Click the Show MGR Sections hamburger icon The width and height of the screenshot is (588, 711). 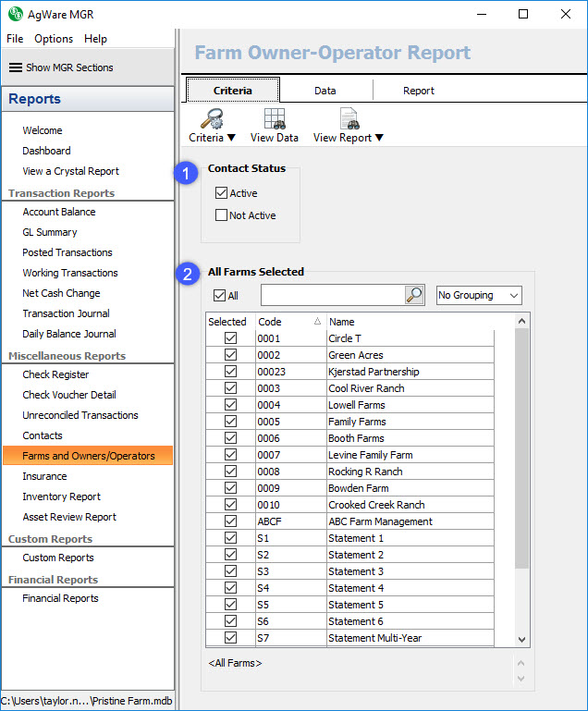point(16,67)
